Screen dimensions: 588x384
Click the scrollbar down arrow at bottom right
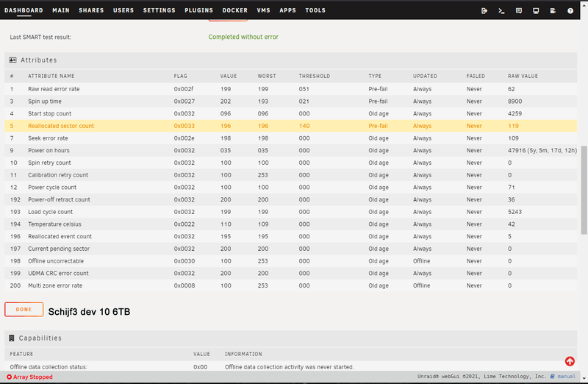pos(584,378)
